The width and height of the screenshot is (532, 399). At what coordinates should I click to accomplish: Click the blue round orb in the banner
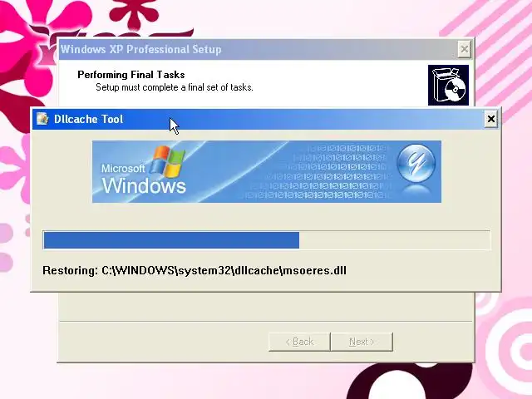coord(416,162)
